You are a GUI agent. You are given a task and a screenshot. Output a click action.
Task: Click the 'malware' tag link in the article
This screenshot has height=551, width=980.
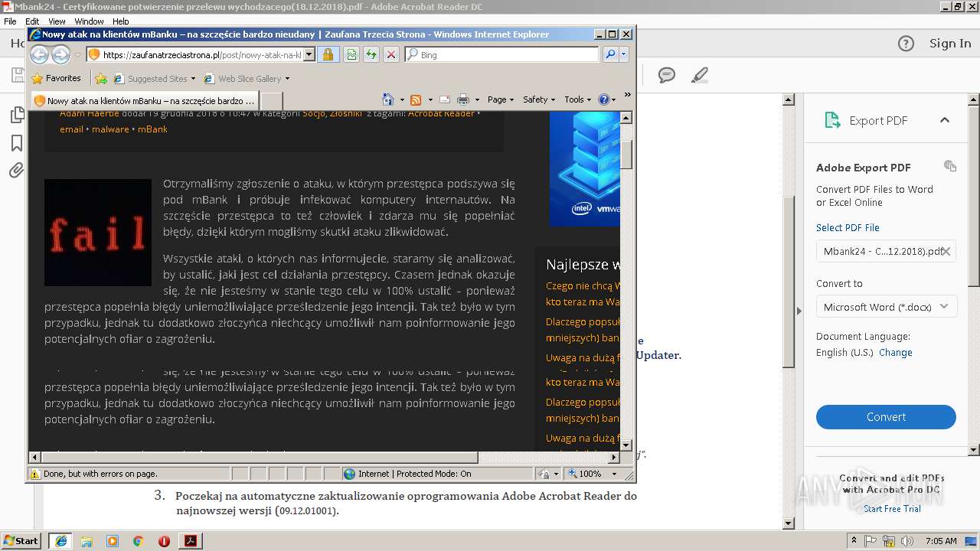click(x=110, y=129)
